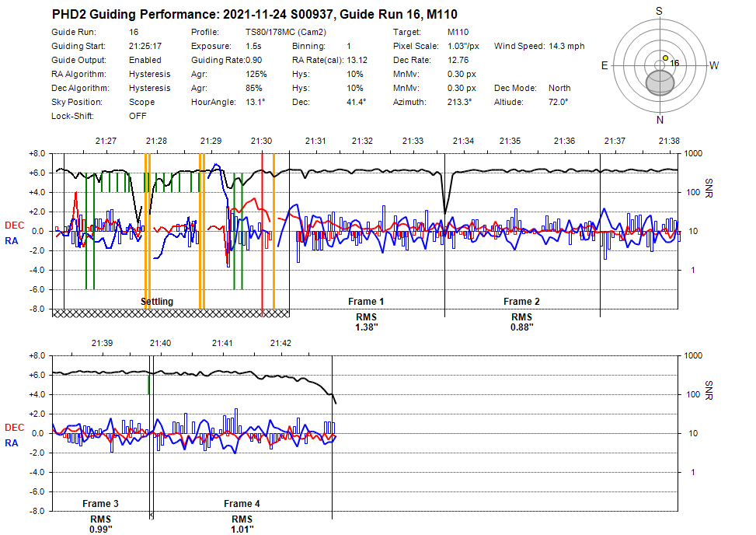Image resolution: width=756 pixels, height=535 pixels.
Task: Click the red vertical marker line near 21:30
Action: coord(263,235)
